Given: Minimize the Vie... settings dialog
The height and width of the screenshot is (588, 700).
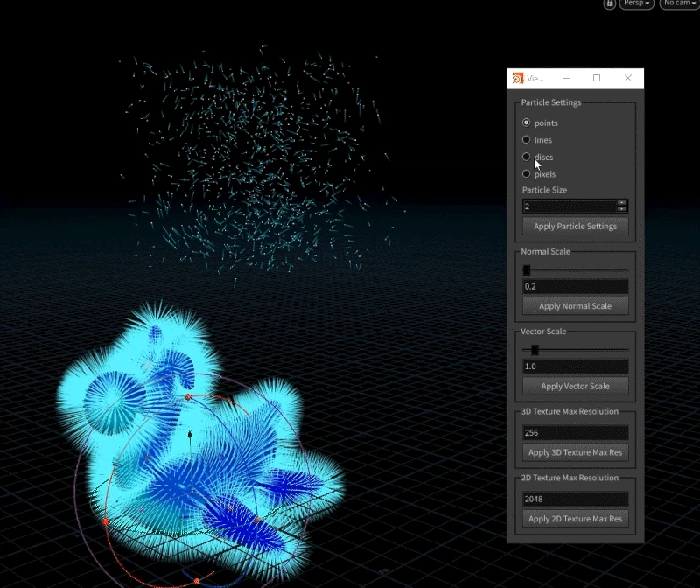Looking at the screenshot, I should [566, 78].
